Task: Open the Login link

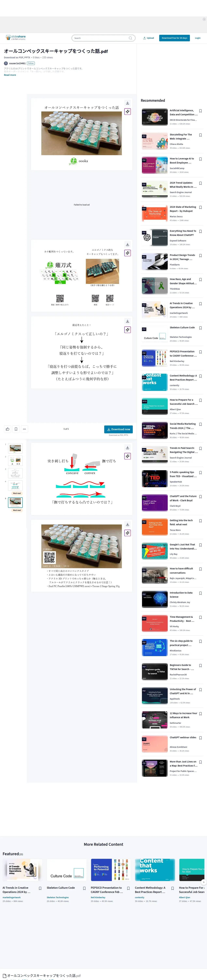Action: (198, 38)
